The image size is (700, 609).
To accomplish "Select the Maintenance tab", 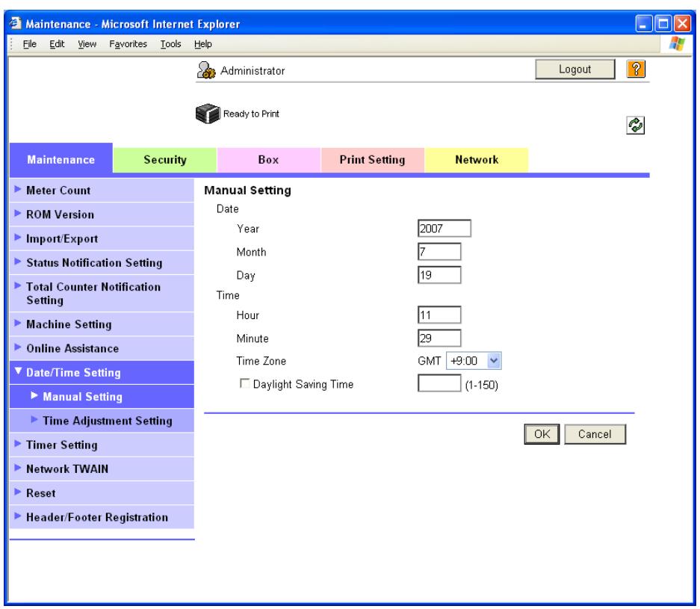I will click(61, 159).
